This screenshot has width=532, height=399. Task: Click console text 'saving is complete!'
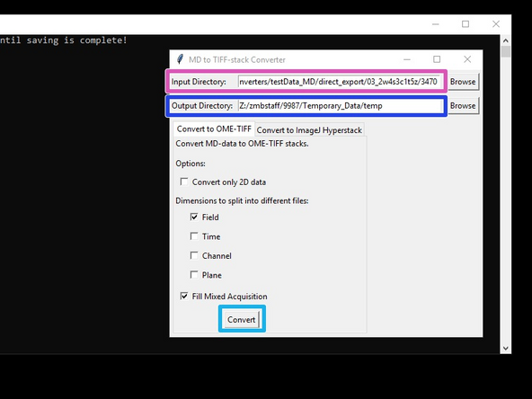76,40
